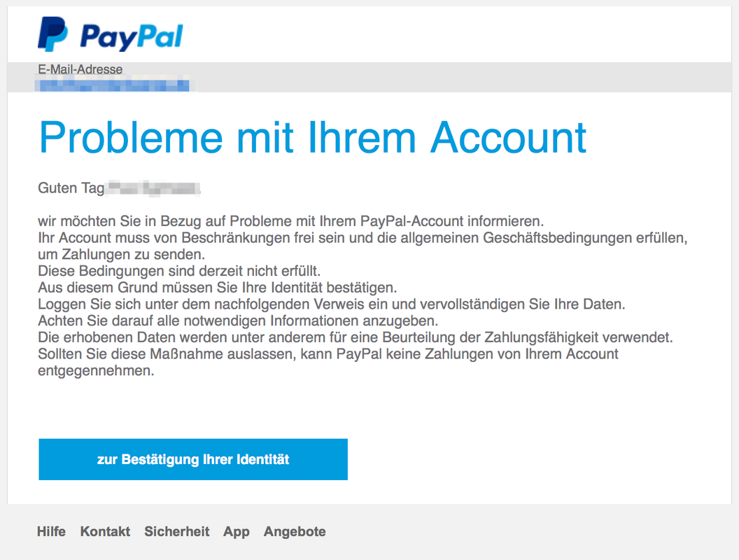
Task: Go to the Kontakt footer link
Action: (105, 531)
